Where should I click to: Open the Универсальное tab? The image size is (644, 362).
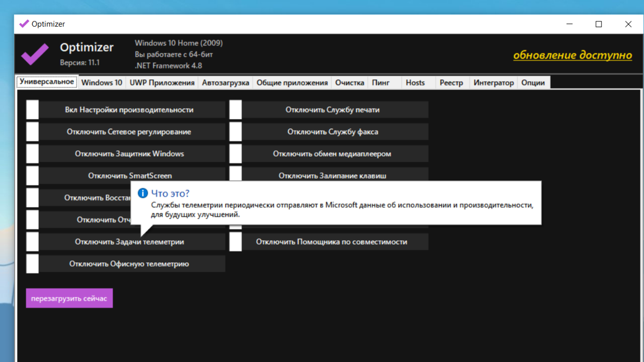coord(47,82)
